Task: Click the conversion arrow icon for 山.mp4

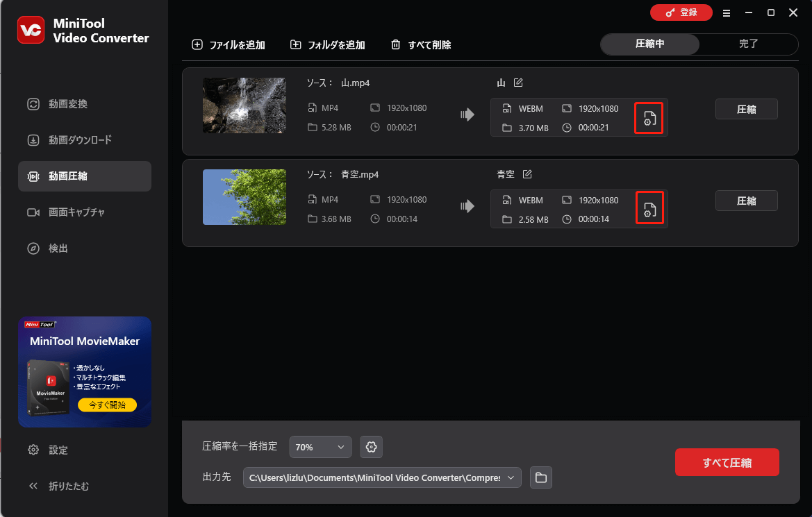Action: pos(467,115)
